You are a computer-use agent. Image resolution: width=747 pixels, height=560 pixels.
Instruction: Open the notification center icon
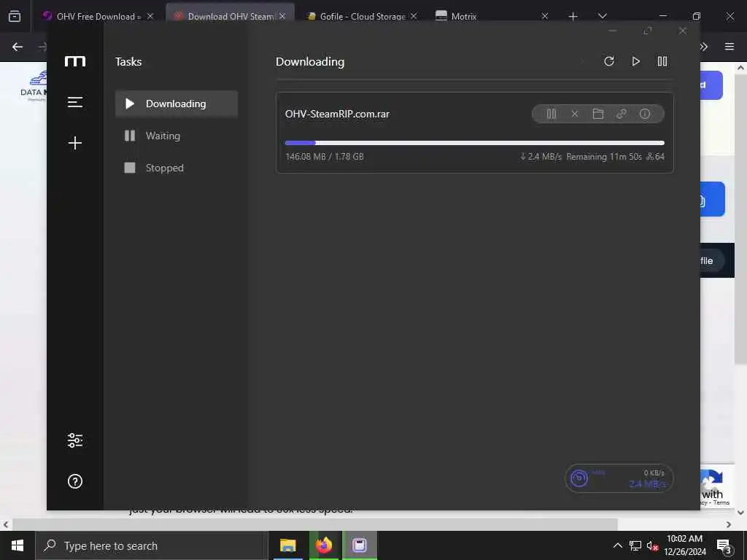724,546
